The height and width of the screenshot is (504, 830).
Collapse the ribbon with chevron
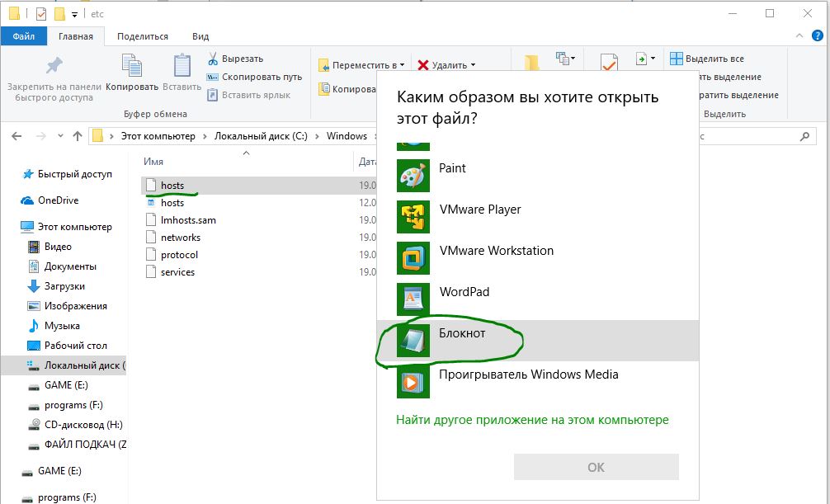click(x=799, y=36)
